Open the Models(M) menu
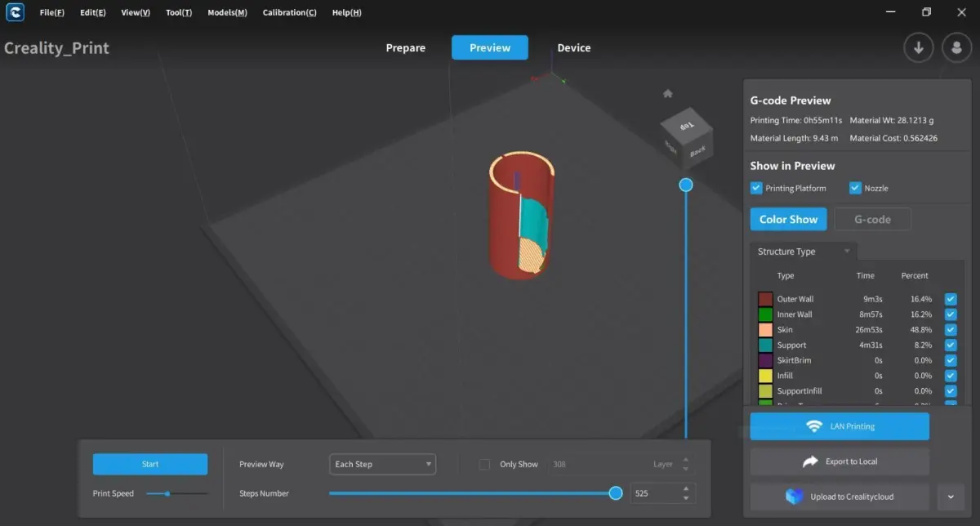 click(x=227, y=13)
